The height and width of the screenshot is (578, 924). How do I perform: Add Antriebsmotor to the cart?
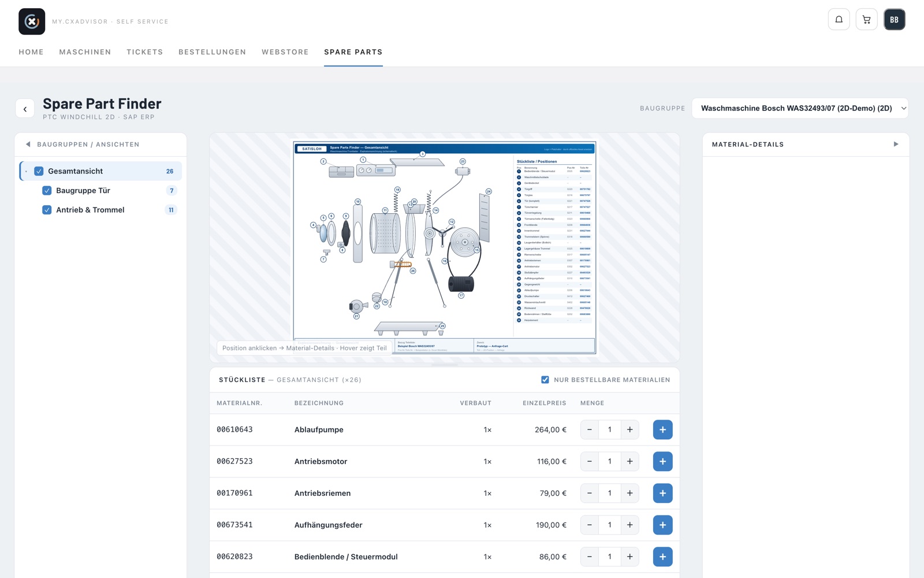[662, 461]
